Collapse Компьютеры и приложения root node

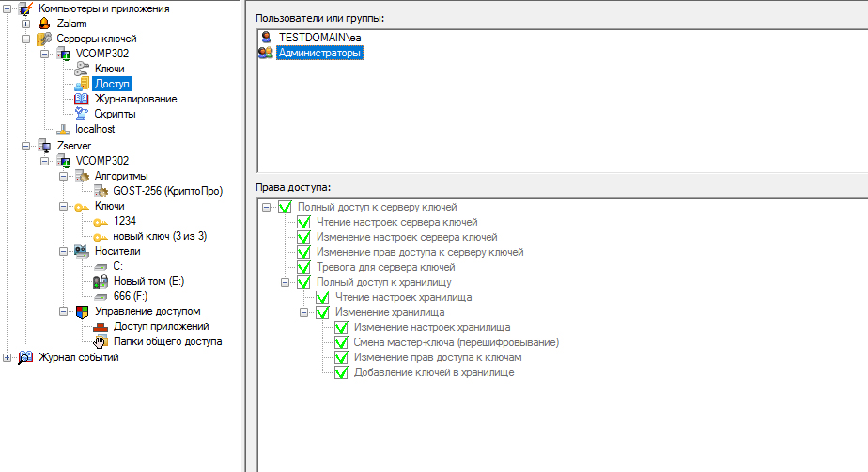point(7,8)
